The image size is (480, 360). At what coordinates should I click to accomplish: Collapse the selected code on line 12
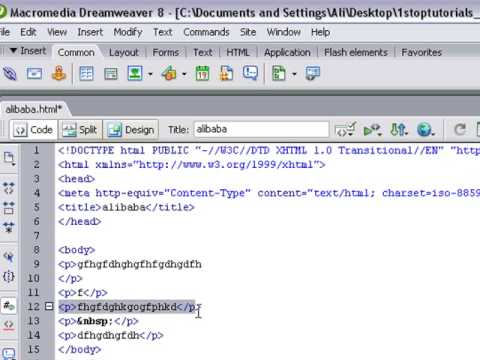49,306
